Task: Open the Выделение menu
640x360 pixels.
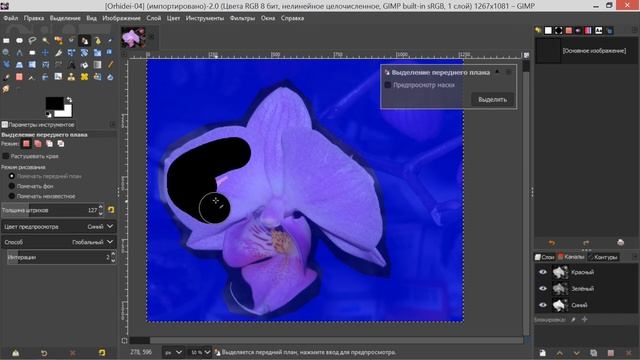Action: point(65,18)
